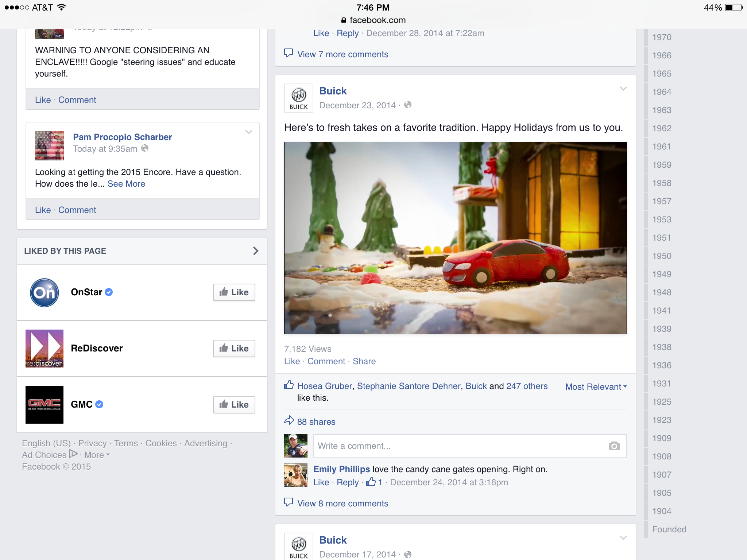Expand the Liked By This Page chevron
The width and height of the screenshot is (747, 560).
[256, 251]
